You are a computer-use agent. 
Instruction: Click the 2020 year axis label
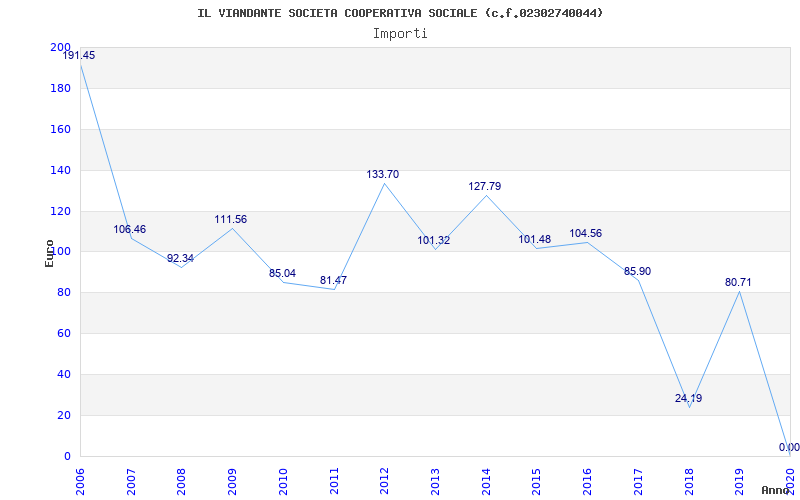point(790,481)
